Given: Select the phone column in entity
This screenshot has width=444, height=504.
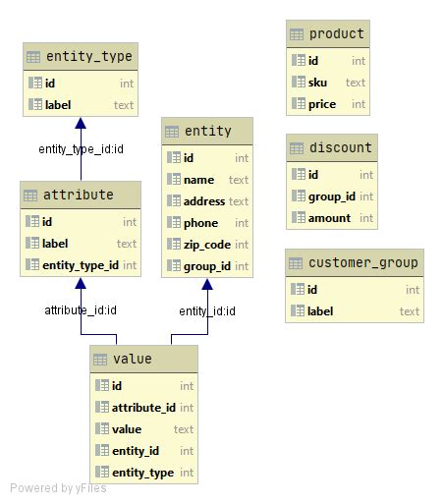Looking at the screenshot, I should [x=200, y=223].
